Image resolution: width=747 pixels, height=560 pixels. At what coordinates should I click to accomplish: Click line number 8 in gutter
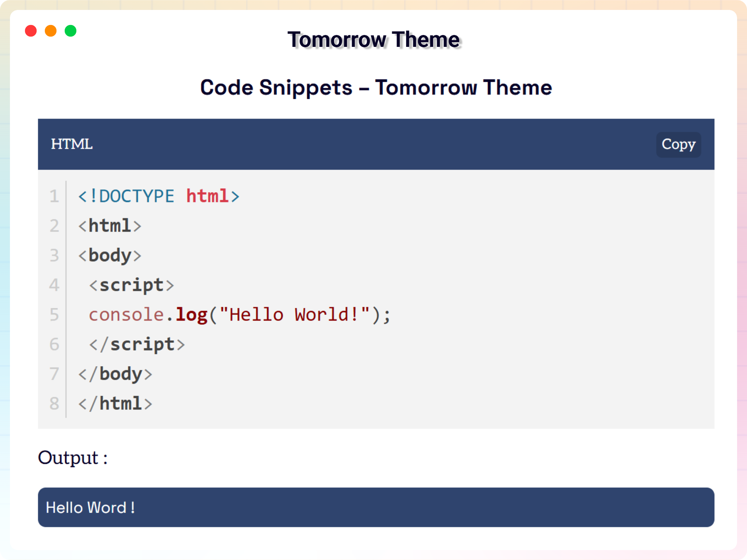(54, 404)
